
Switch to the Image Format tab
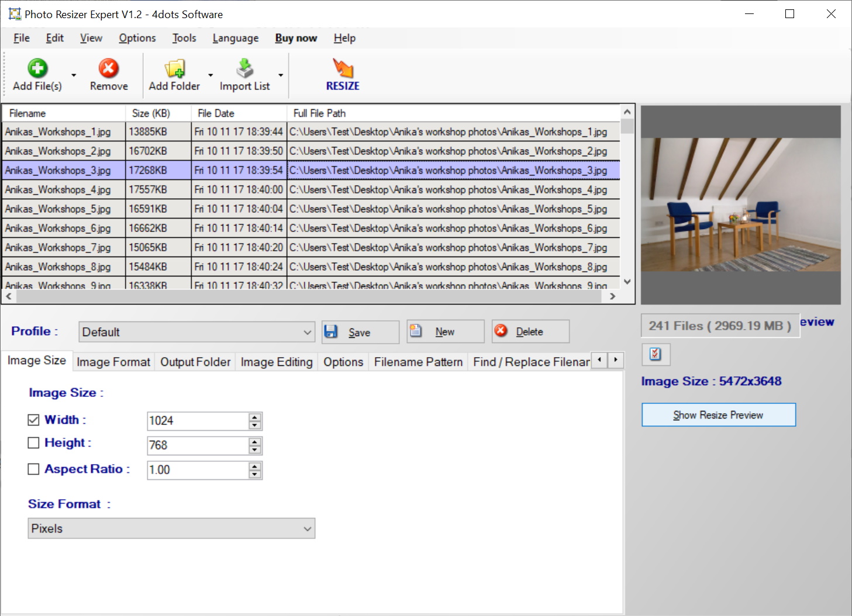(113, 362)
